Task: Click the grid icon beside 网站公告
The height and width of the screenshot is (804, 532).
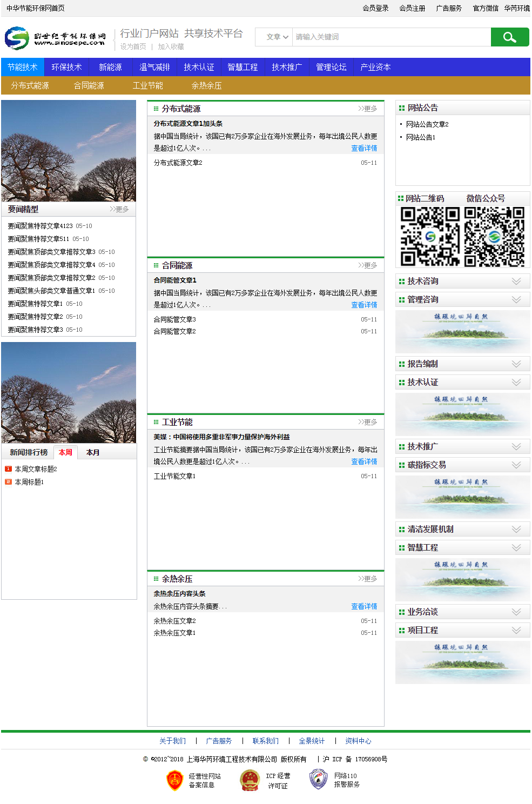Action: [401, 108]
